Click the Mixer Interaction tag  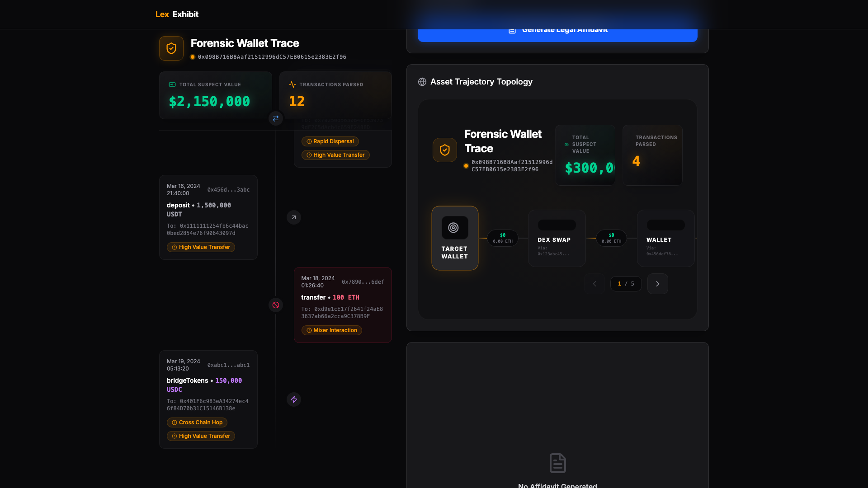pos(331,330)
